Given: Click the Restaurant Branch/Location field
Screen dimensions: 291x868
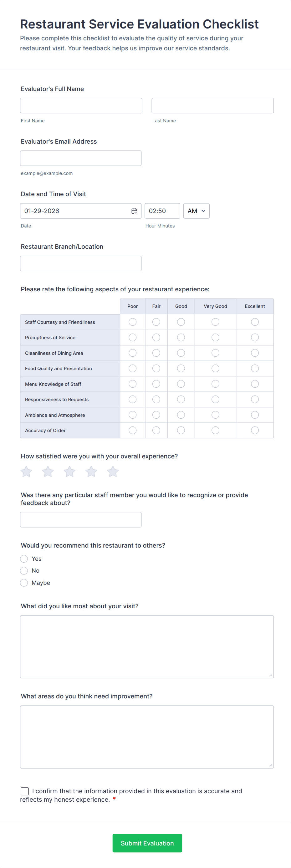Looking at the screenshot, I should 81,263.
